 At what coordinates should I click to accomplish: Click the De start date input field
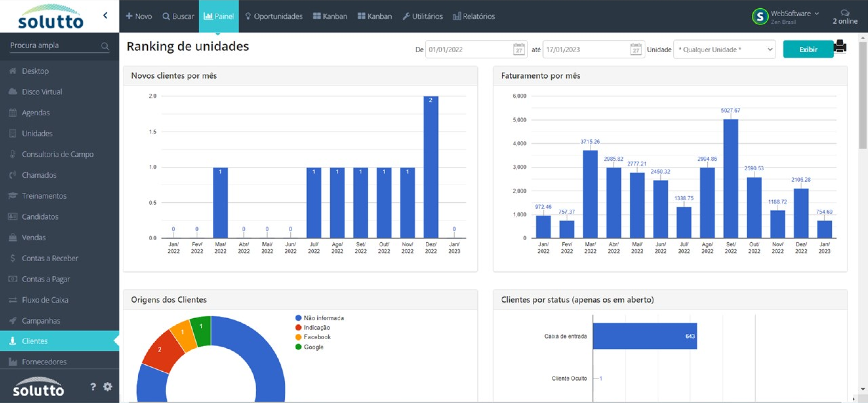click(x=469, y=50)
